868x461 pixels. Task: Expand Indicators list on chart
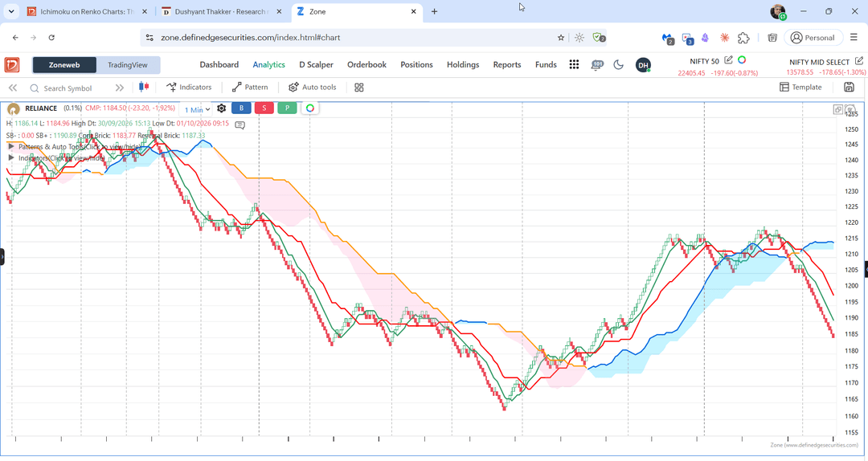point(56,157)
